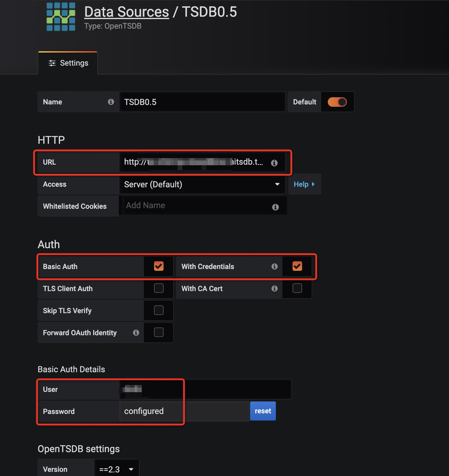Click into the URL input field
This screenshot has height=476, width=449.
[x=202, y=162]
